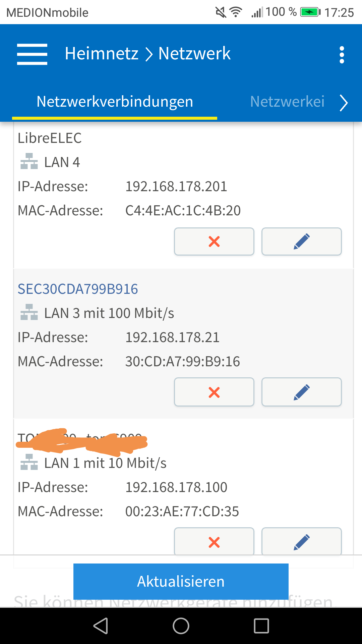
Task: Tap the LAN 3 network icon
Action: click(x=29, y=312)
